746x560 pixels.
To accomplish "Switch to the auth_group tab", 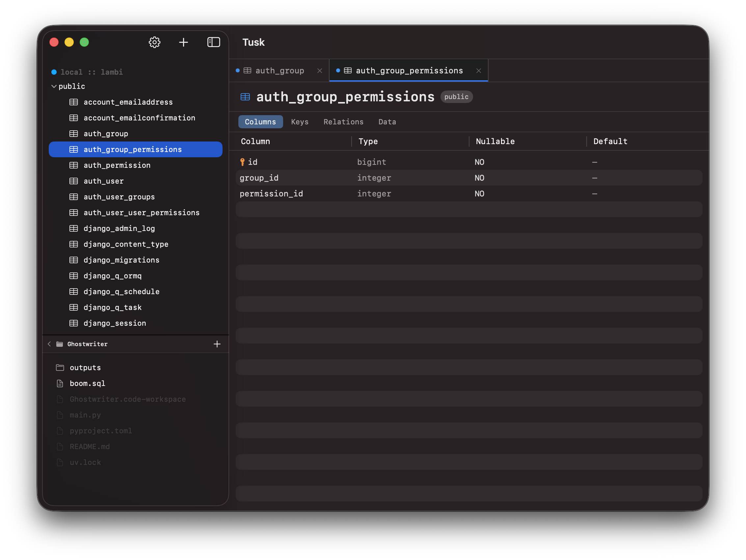I will coord(279,70).
